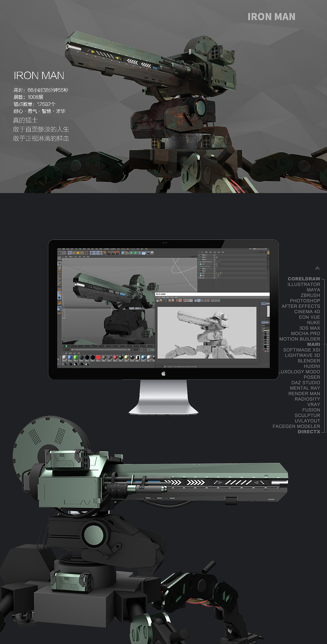Click the 0 F start frame field
The width and height of the screenshot is (327, 644).
click(x=66, y=350)
